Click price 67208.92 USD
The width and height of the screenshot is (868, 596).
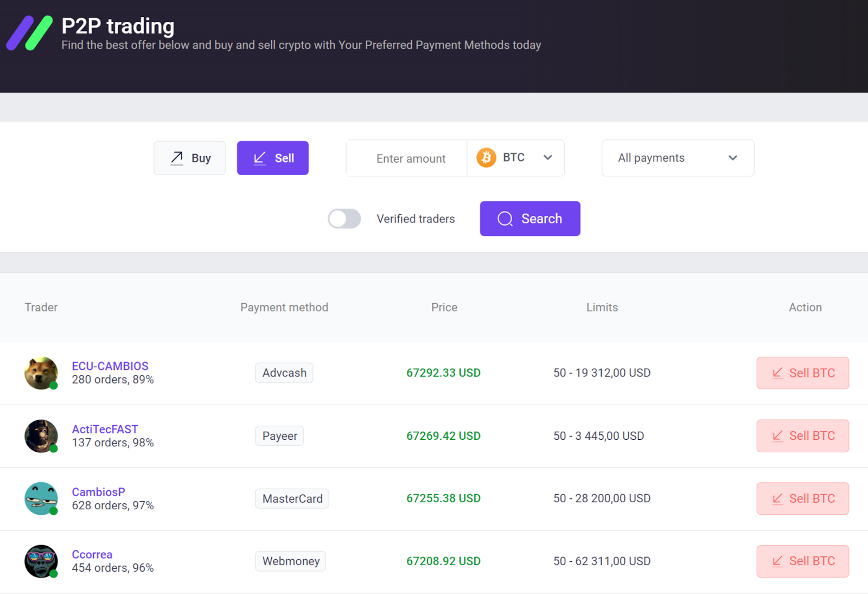[444, 561]
